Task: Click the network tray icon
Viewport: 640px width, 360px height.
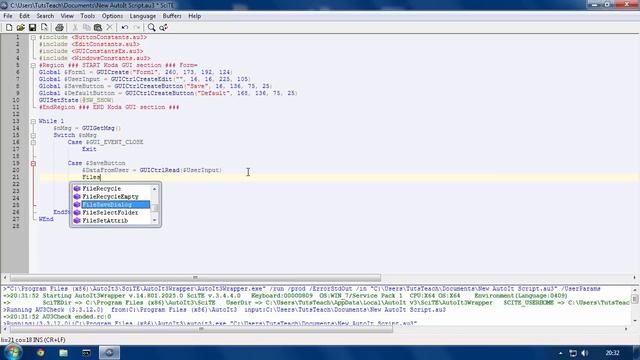Action: 573,353
